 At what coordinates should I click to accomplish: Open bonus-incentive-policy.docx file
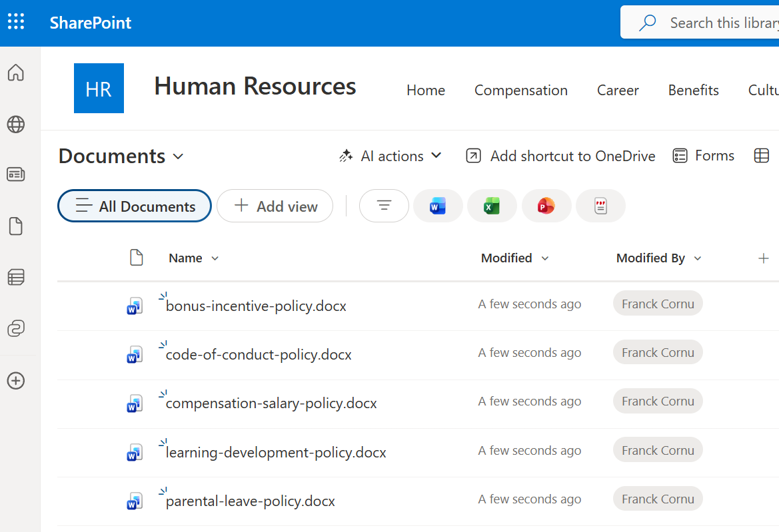256,306
